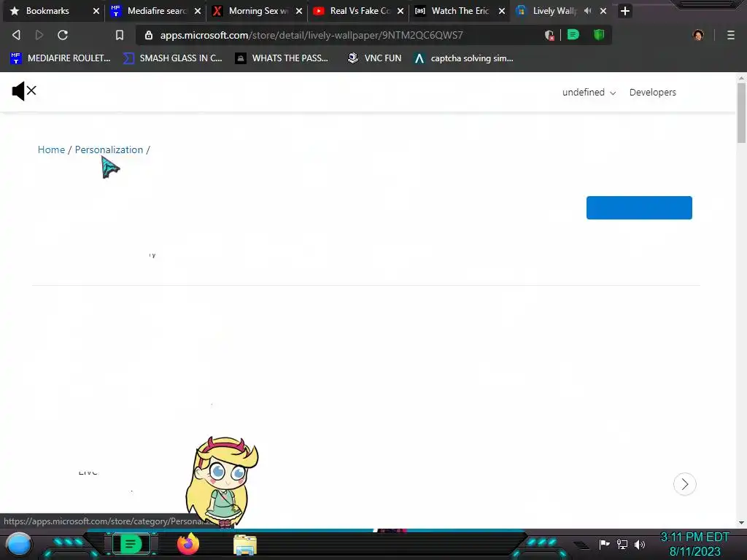Open the Personalization breadcrumb link
The height and width of the screenshot is (560, 747).
coord(109,149)
